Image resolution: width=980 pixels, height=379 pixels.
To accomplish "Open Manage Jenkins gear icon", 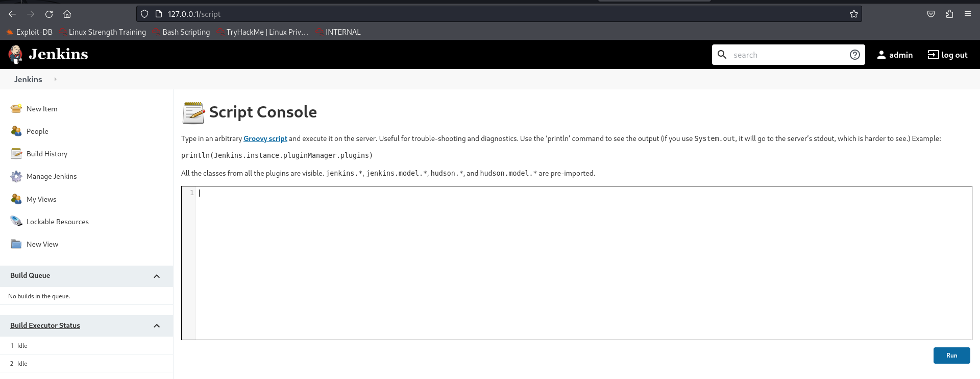I will [x=16, y=176].
